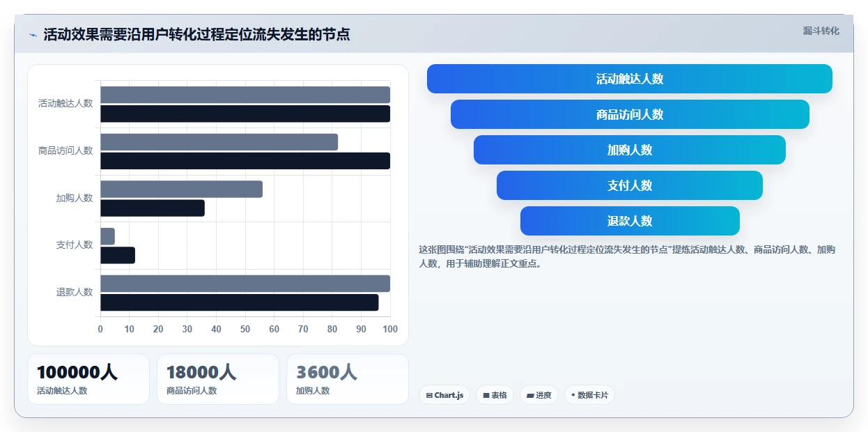868x432 pixels.
Task: Click the page title 活动效果需要沿用户转化过程
Action: click(196, 34)
